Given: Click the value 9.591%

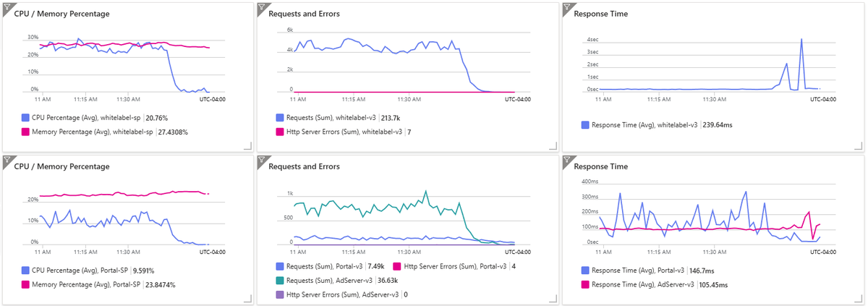Looking at the screenshot, I should click(144, 270).
